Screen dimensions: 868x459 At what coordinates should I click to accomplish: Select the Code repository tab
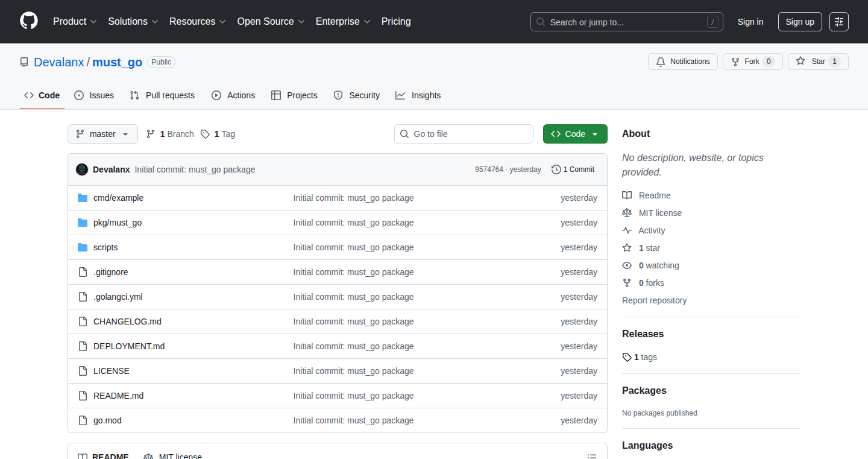coord(42,95)
